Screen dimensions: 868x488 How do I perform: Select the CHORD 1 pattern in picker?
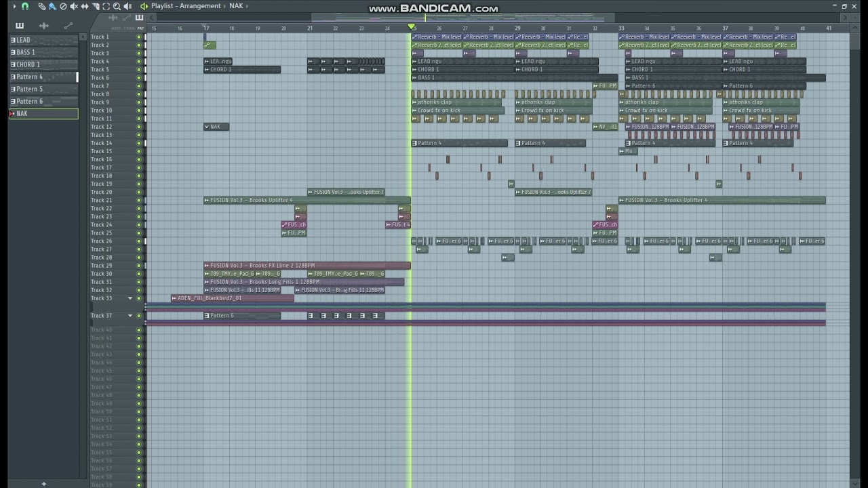pyautogui.click(x=43, y=64)
